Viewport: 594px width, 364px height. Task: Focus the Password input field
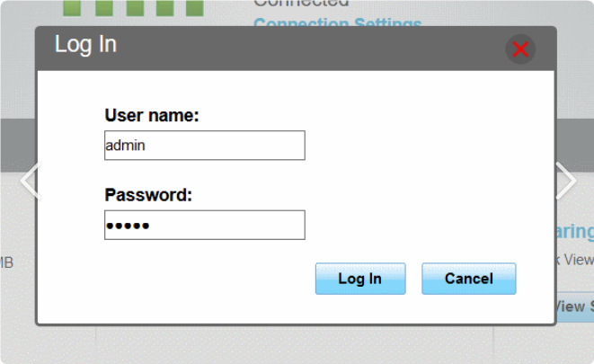(x=205, y=225)
